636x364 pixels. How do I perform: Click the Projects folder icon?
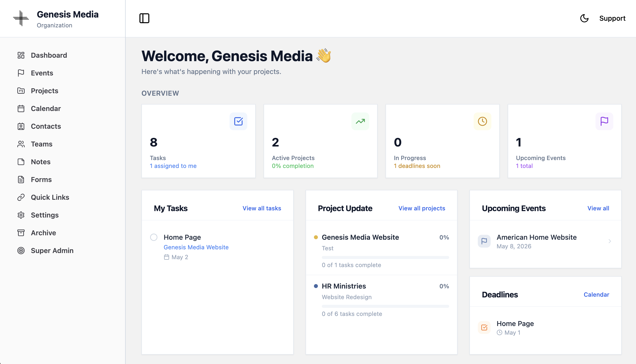[x=21, y=91]
